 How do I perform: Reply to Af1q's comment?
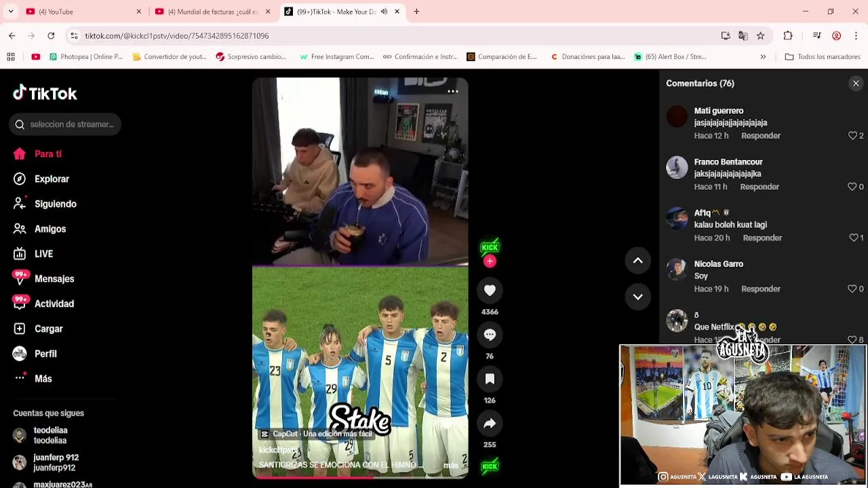click(x=762, y=238)
